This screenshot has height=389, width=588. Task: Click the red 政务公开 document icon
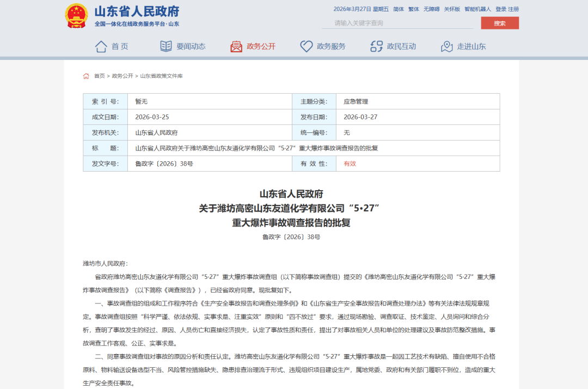tap(236, 46)
